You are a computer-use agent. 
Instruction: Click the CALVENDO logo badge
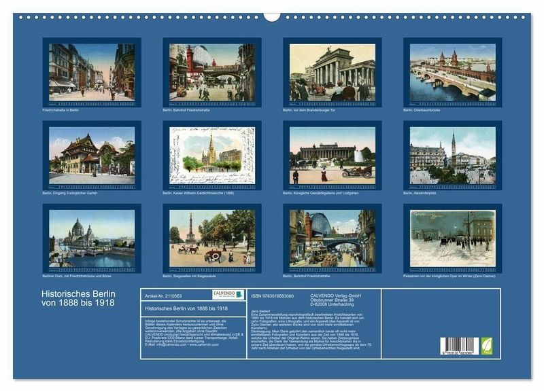coord(228,295)
